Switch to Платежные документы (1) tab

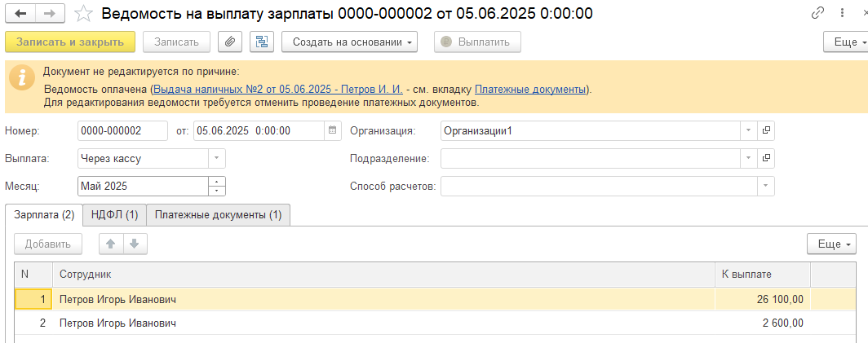[218, 215]
